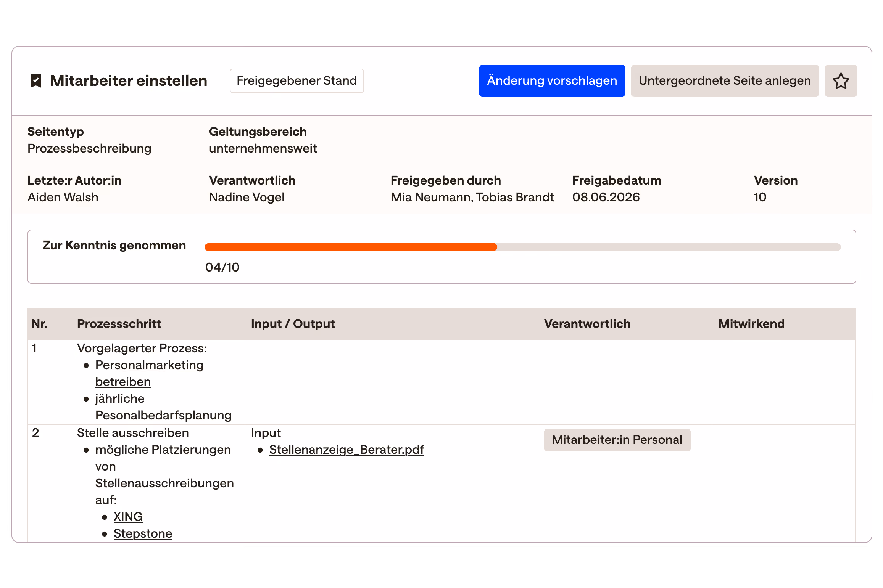This screenshot has width=883, height=588.
Task: Click the Verantwortlich table column header
Action: 587,324
